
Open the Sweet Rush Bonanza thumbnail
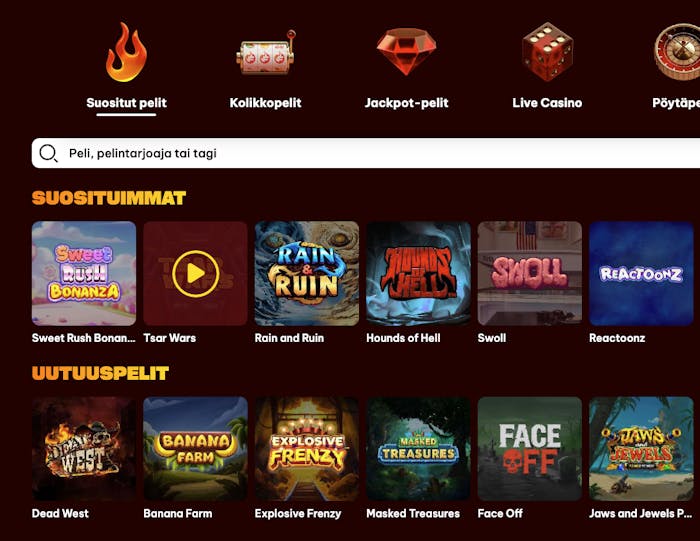pos(84,274)
